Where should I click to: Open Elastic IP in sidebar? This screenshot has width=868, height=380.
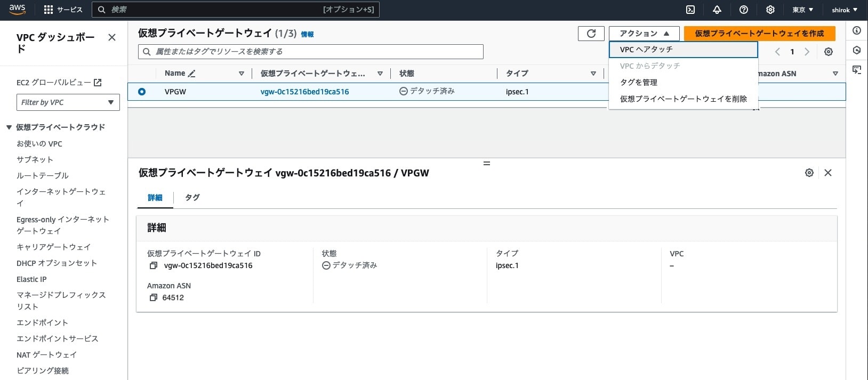(31, 279)
